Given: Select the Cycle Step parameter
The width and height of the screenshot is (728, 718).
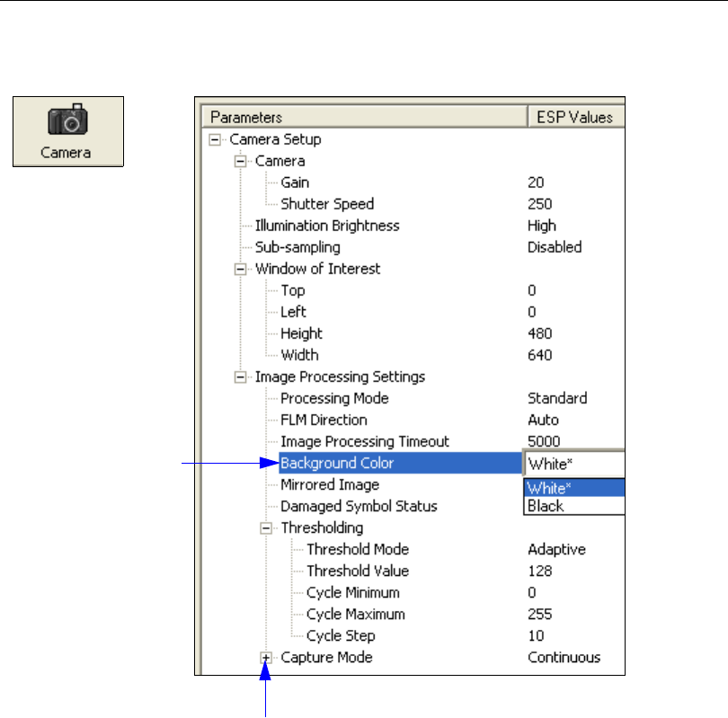Looking at the screenshot, I should pyautogui.click(x=341, y=635).
